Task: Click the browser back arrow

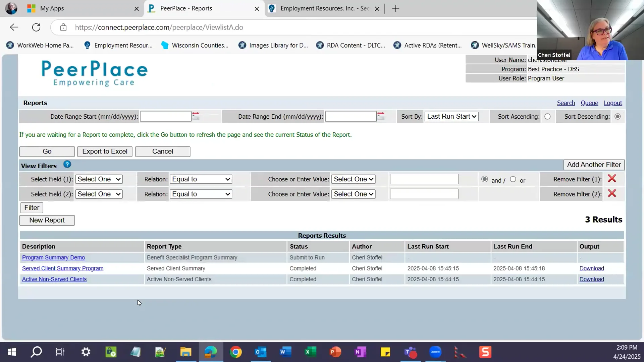Action: coord(14,27)
